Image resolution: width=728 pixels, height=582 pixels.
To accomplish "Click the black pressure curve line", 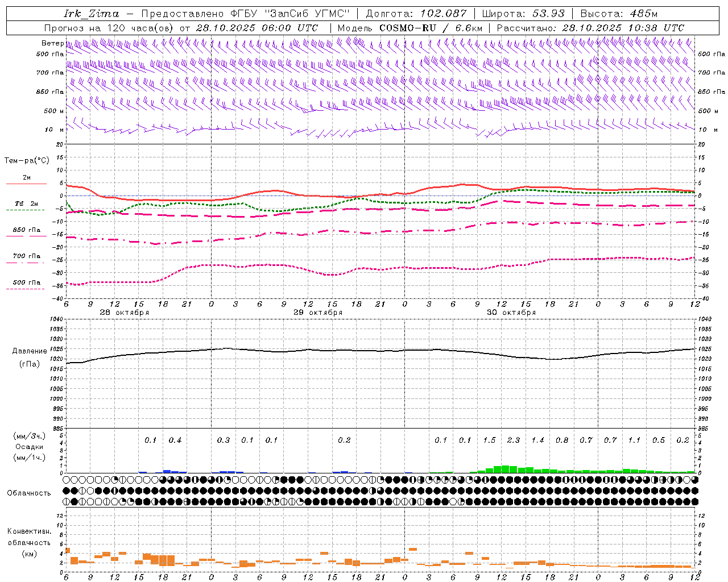I will [x=380, y=351].
